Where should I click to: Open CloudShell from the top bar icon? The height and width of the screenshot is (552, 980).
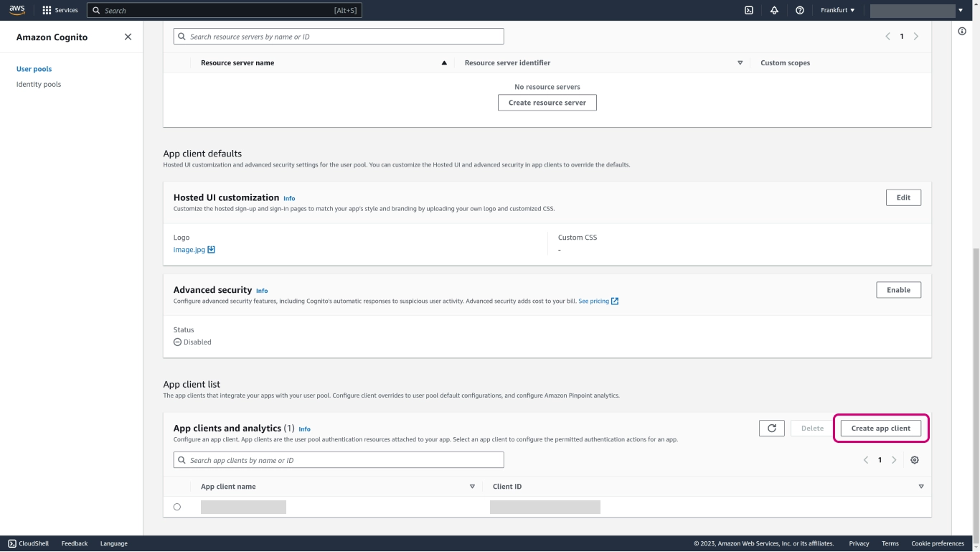[x=748, y=10]
